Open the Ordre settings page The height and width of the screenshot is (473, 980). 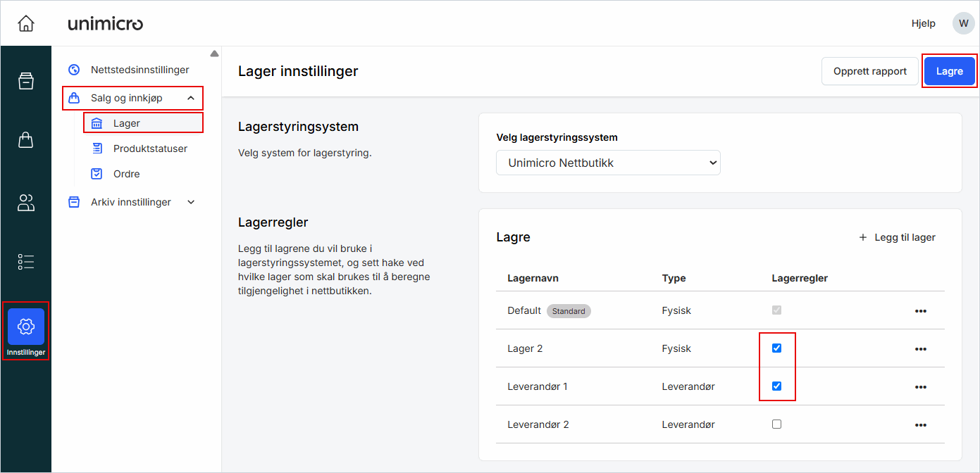pyautogui.click(x=126, y=174)
